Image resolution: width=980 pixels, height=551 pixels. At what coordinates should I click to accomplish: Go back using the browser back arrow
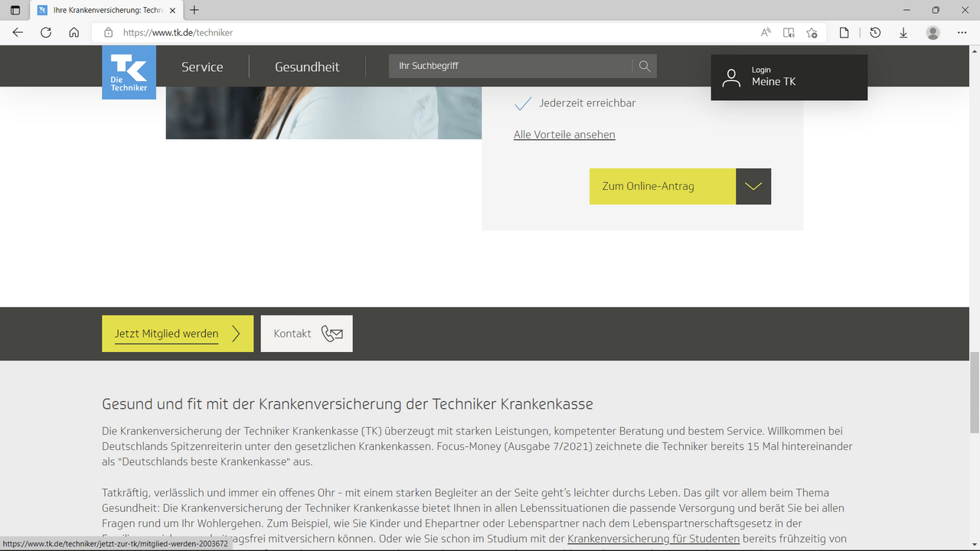click(x=18, y=33)
